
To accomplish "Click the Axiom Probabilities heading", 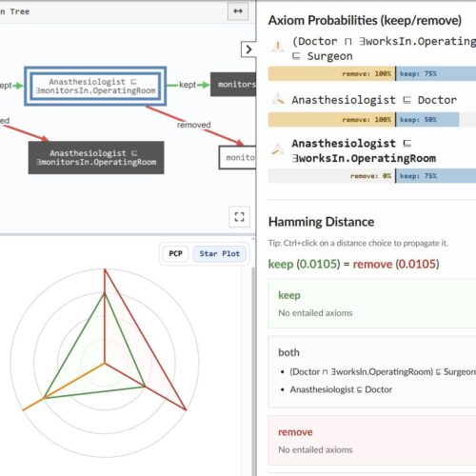I will pos(365,20).
